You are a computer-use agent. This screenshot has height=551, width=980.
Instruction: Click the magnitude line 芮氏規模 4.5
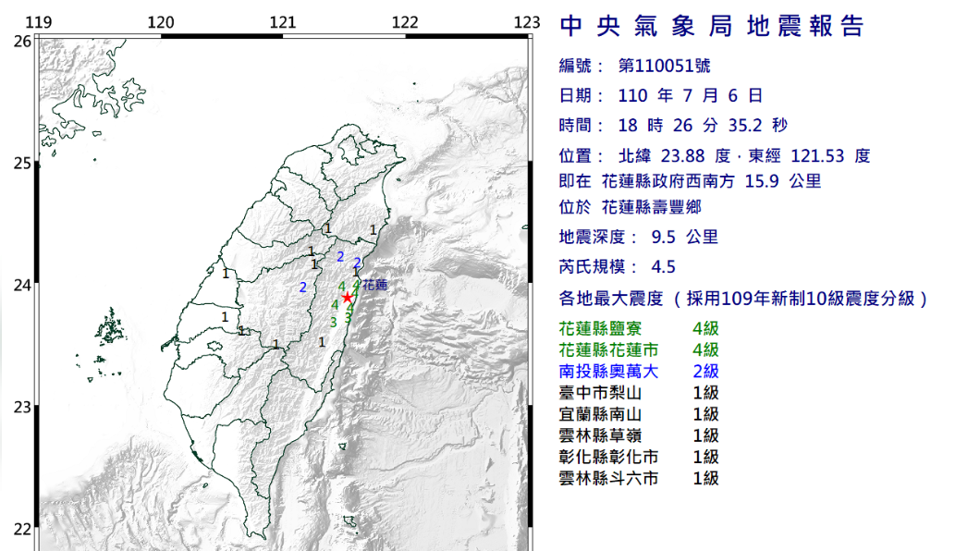617,267
